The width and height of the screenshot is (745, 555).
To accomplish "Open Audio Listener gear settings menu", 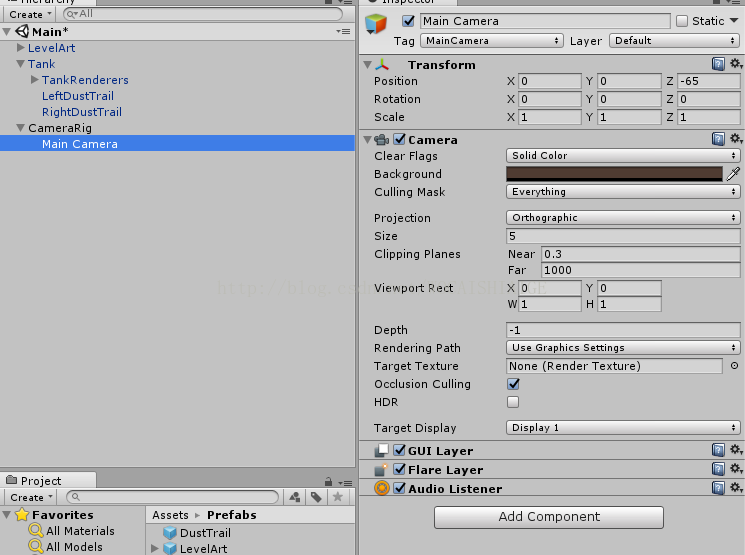I will coord(736,488).
